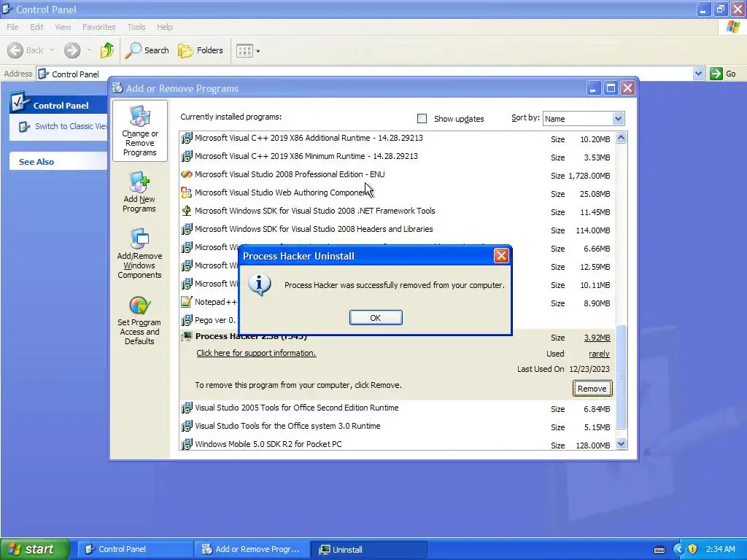Open the View menu in Control Panel
The image size is (747, 560).
(63, 27)
